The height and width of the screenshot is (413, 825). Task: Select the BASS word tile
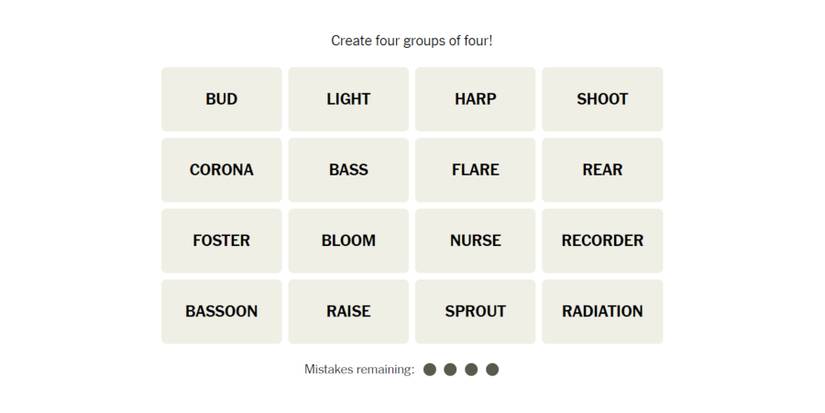pos(348,170)
